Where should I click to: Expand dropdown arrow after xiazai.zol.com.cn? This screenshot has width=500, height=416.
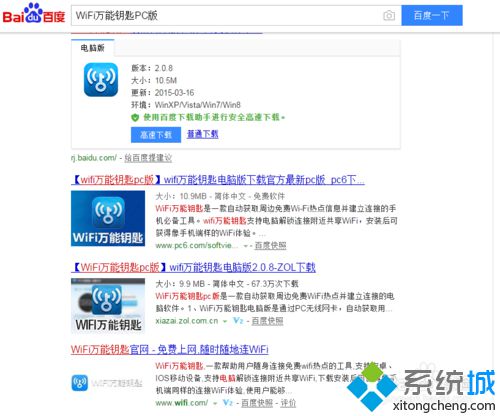pyautogui.click(x=225, y=321)
